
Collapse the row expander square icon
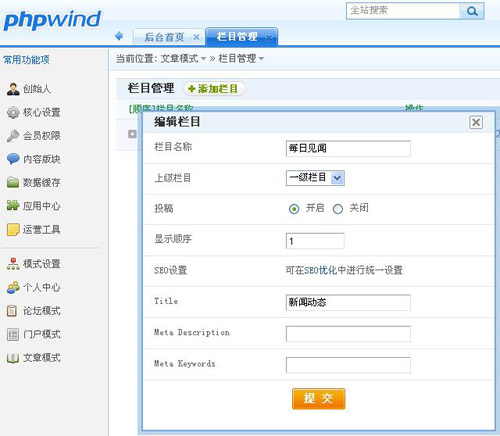[x=132, y=134]
